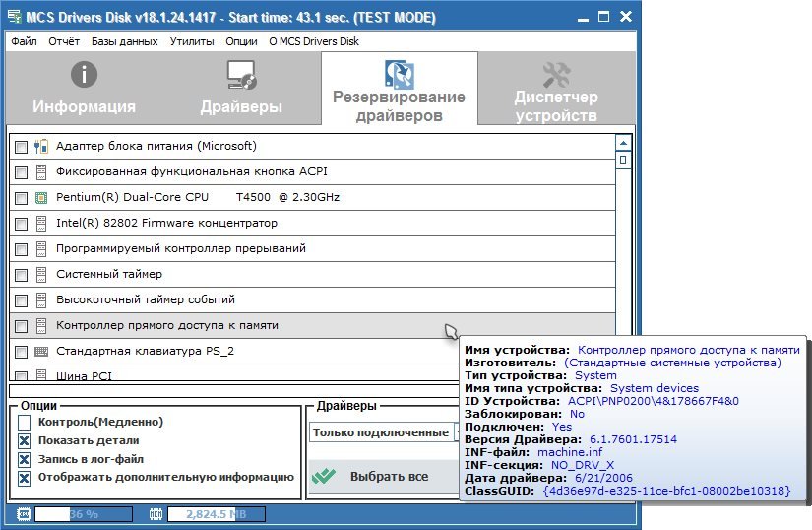Enable the Контроль(Медленно) option

(x=25, y=423)
